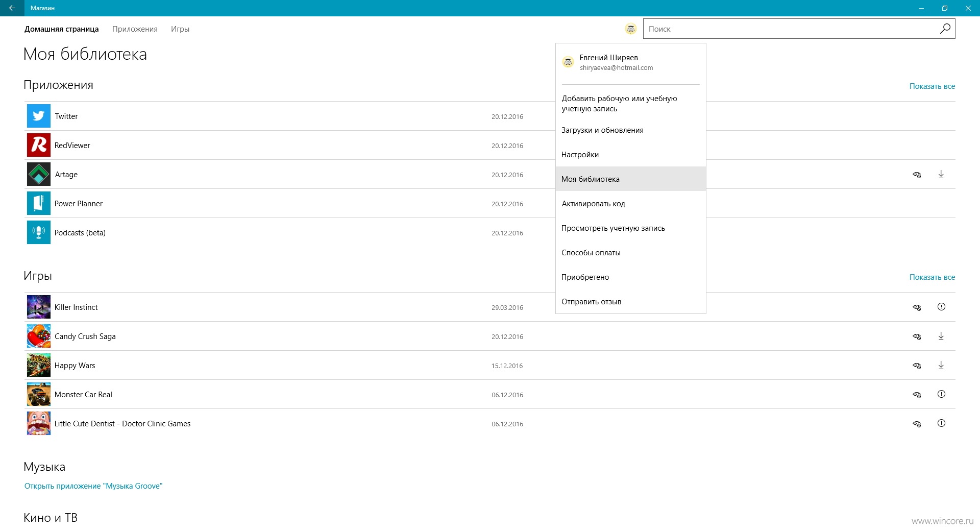Open the Happy Wars game thumbnail
Screen dimensions: 980x531
click(39, 365)
